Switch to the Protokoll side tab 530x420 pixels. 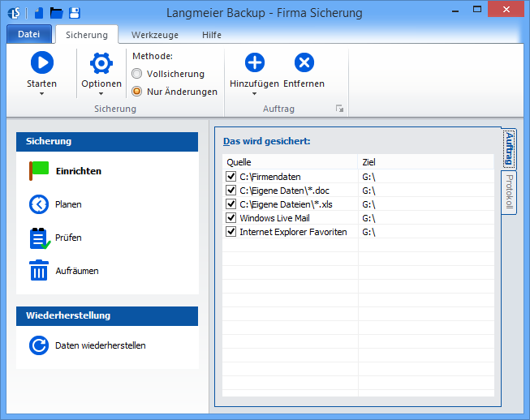pyautogui.click(x=509, y=191)
